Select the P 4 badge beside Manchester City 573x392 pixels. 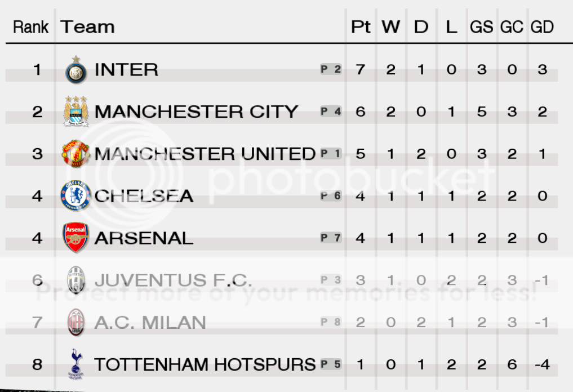coord(331,111)
